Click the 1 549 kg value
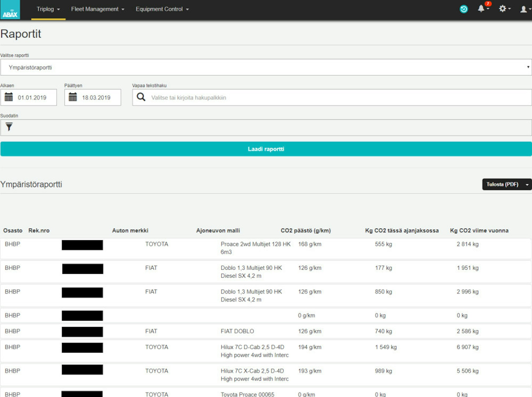Viewport: 532px width, 397px height. 386,347
